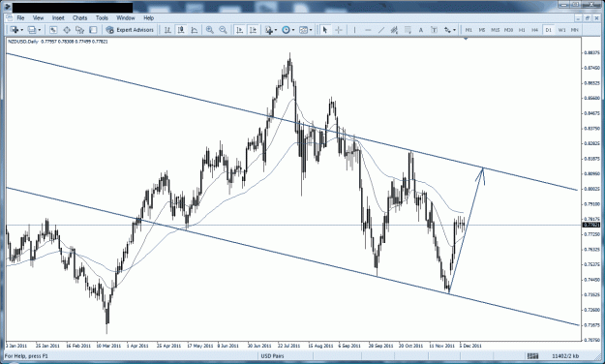Click the current price label 0.77821
Screen dimensions: 605x364
(x=590, y=225)
